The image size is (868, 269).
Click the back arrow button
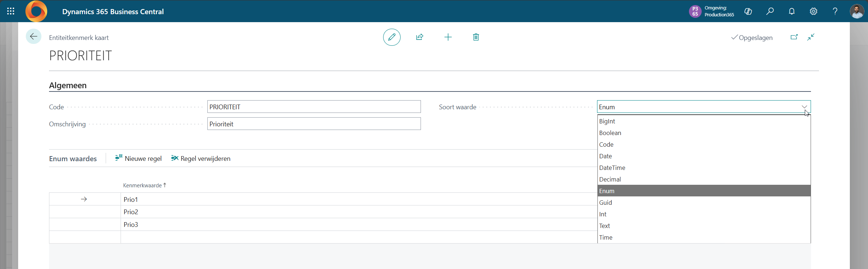click(x=33, y=37)
